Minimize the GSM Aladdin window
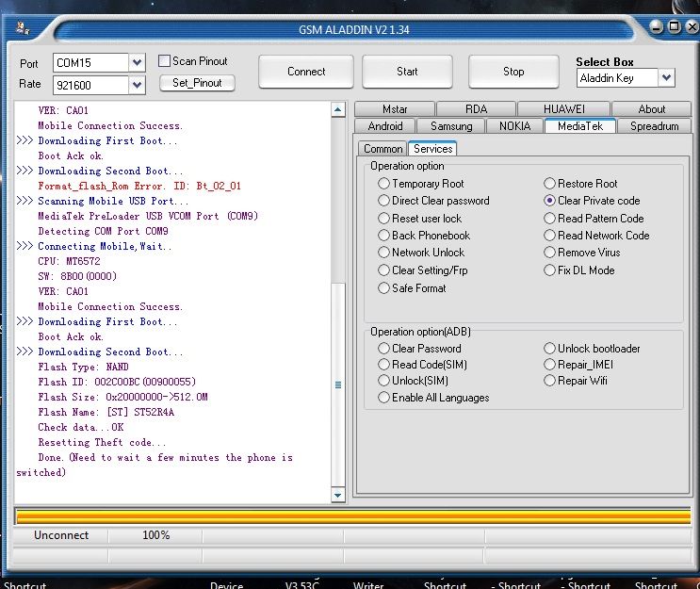Image resolution: width=700 pixels, height=589 pixels. click(x=656, y=27)
